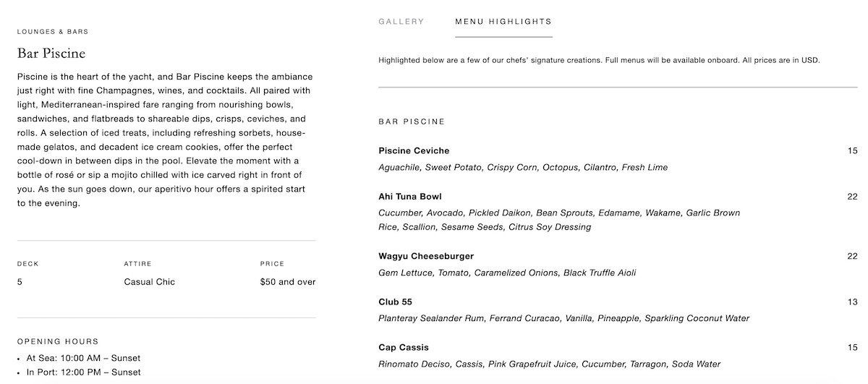Click the In Port opening hours entry

click(x=83, y=372)
